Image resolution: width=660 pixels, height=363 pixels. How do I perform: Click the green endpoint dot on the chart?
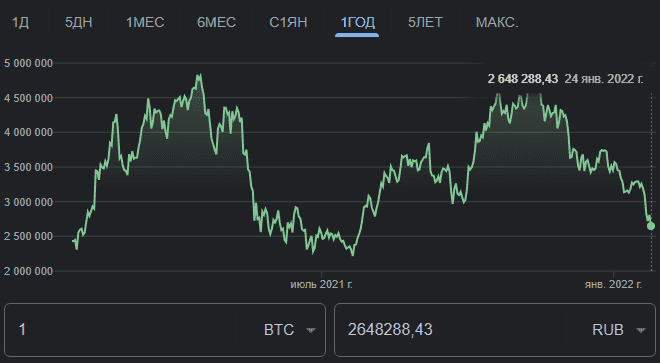coord(651,226)
